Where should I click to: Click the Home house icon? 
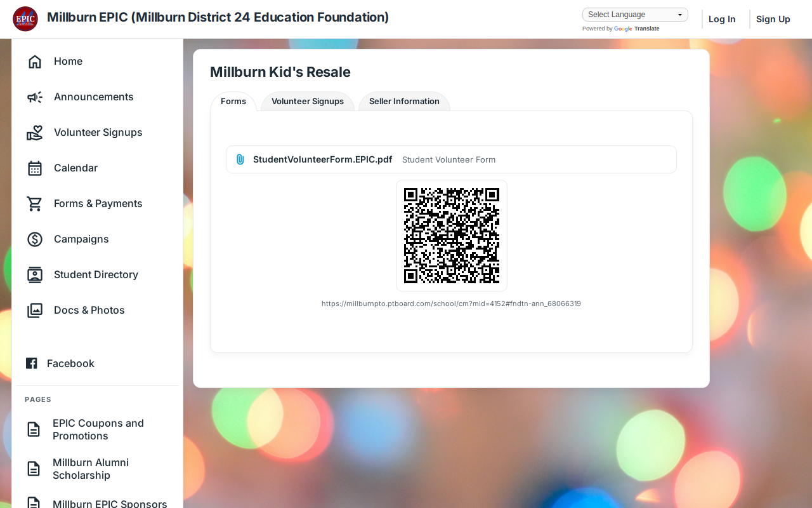coord(35,62)
